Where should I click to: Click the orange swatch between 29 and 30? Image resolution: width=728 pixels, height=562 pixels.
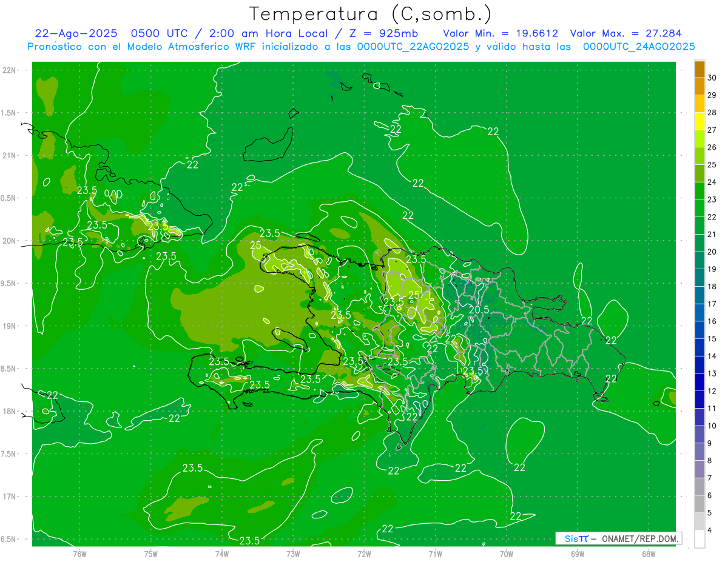pyautogui.click(x=699, y=87)
